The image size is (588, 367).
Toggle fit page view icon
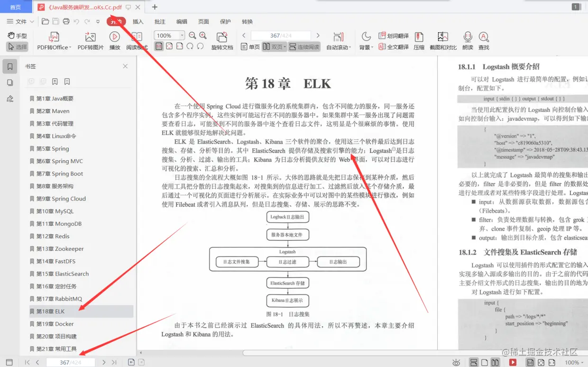(x=169, y=46)
